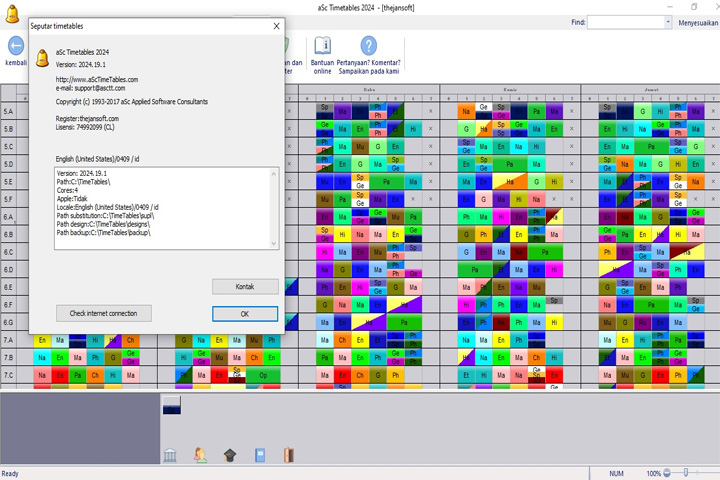Viewport: 720px width, 480px height.
Task: Zoom out with the minus button near 100%
Action: (x=667, y=473)
